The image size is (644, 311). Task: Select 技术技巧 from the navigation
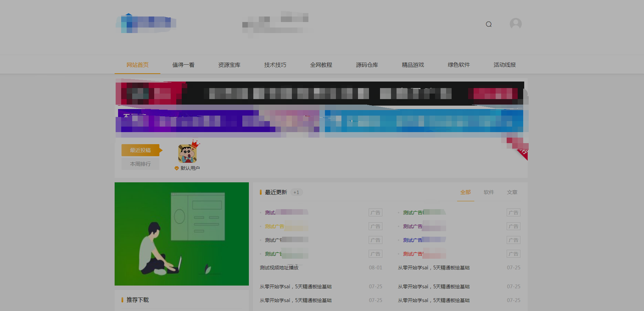(275, 65)
